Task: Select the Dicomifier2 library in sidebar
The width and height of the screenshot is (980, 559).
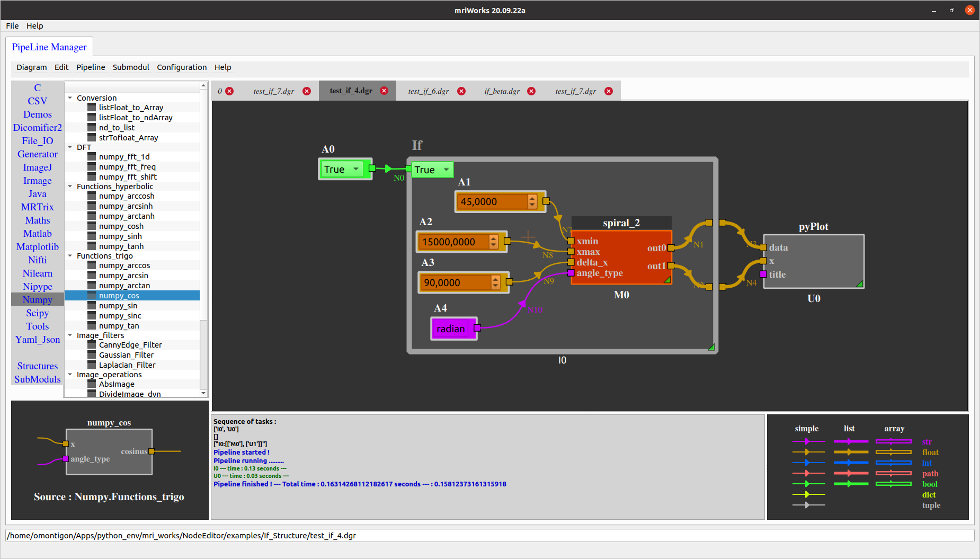Action: (38, 128)
